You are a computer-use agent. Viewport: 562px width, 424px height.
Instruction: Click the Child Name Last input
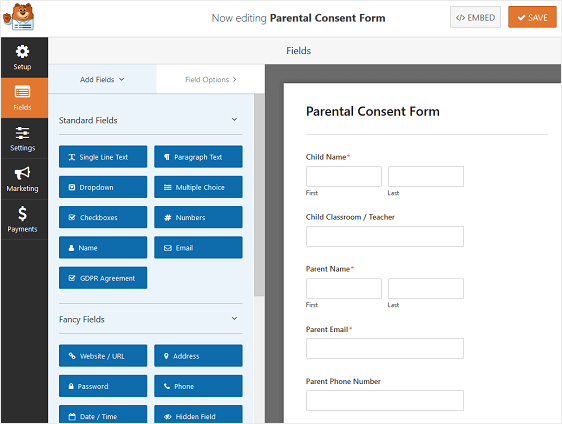[x=426, y=176]
